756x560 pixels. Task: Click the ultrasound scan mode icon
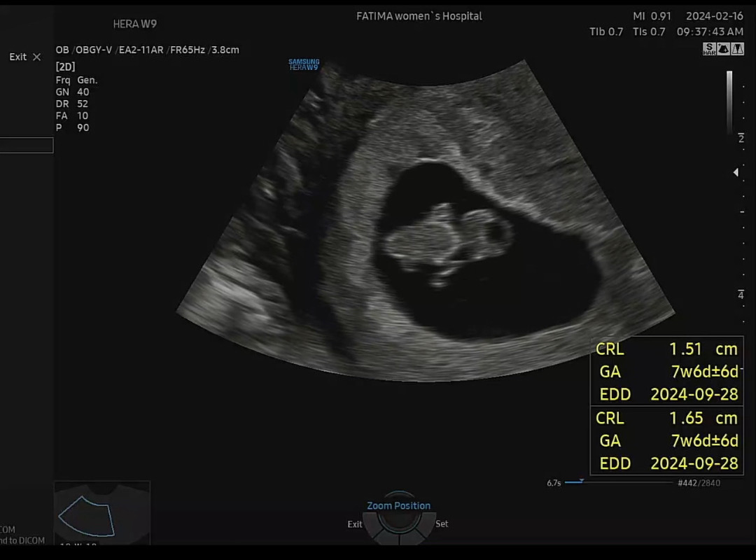723,49
